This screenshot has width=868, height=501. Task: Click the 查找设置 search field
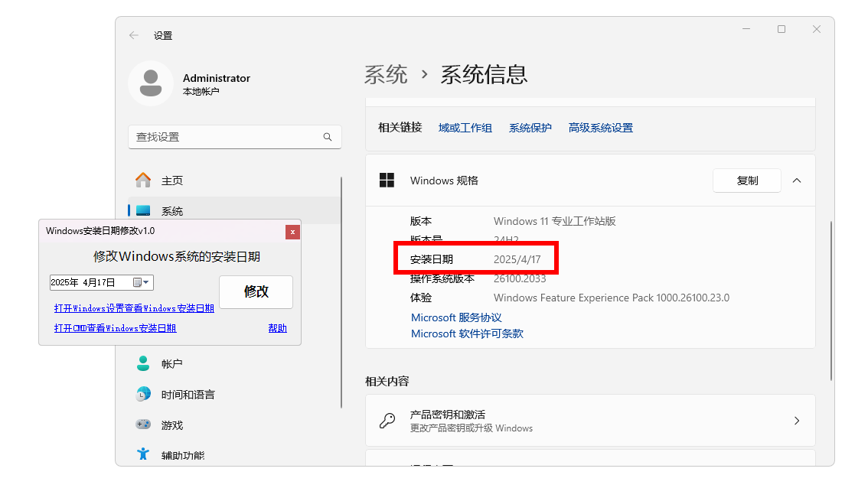tap(235, 137)
